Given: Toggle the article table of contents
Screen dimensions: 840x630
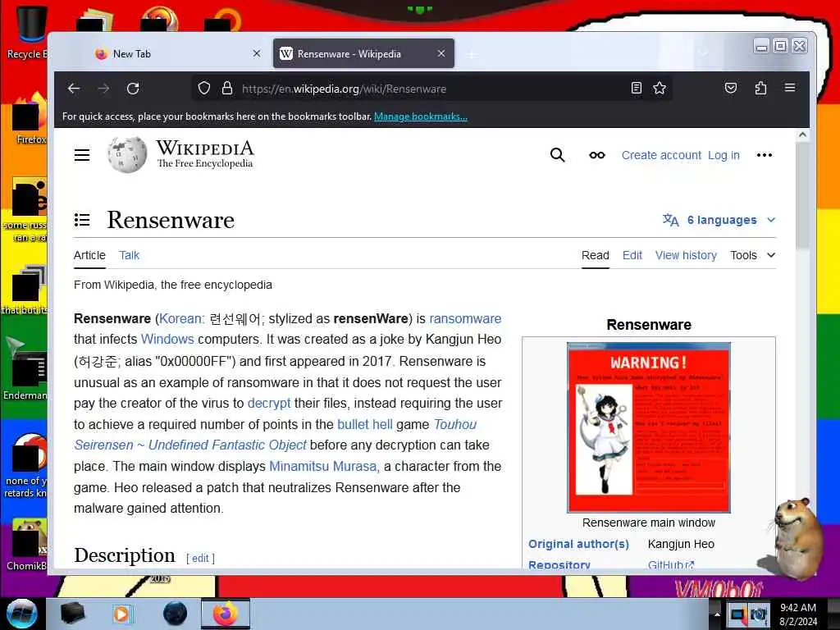Looking at the screenshot, I should click(82, 220).
